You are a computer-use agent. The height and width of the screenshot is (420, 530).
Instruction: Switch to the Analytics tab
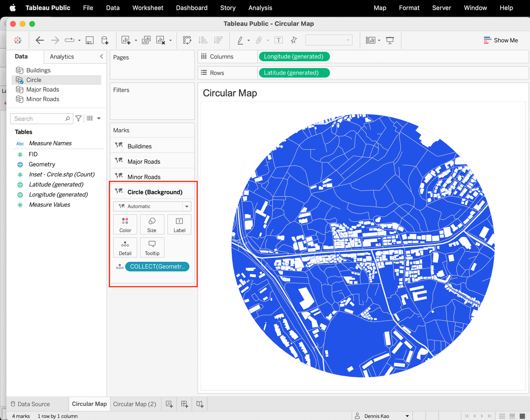62,57
